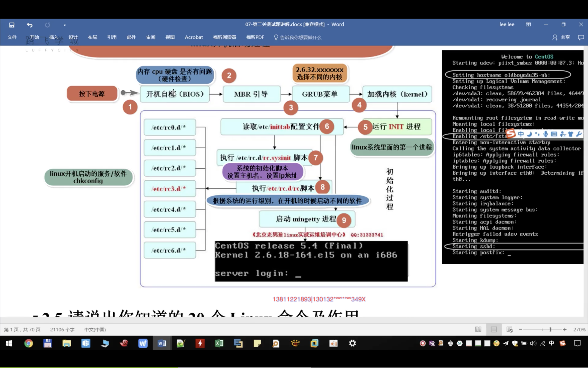Image resolution: width=588 pixels, height=368 pixels.
Task: Expand the Customize Quick Access Toolbar arrow
Action: (65, 25)
